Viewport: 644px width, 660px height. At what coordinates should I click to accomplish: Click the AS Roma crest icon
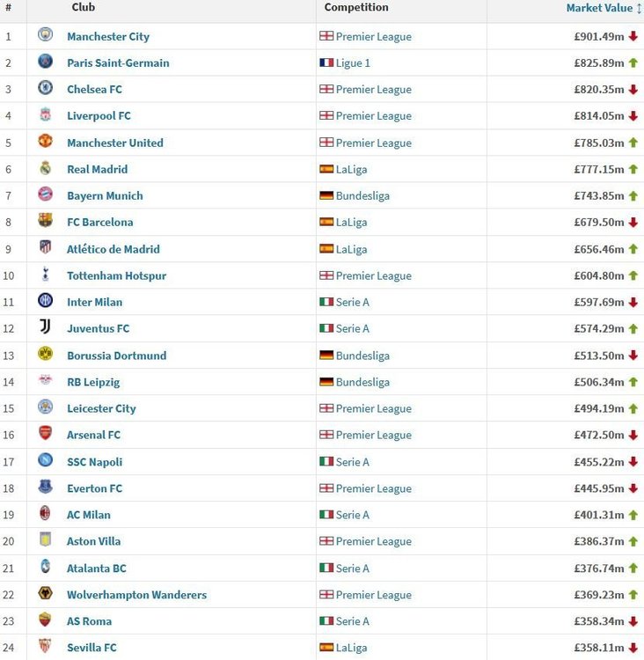point(46,620)
